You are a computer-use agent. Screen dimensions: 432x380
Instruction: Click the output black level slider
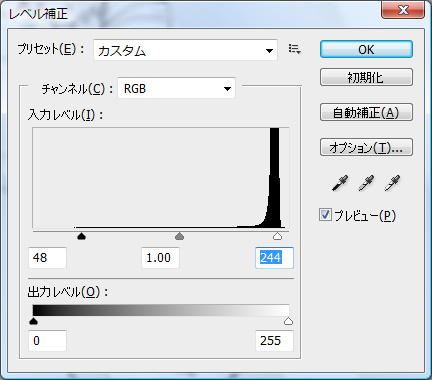[x=33, y=321]
